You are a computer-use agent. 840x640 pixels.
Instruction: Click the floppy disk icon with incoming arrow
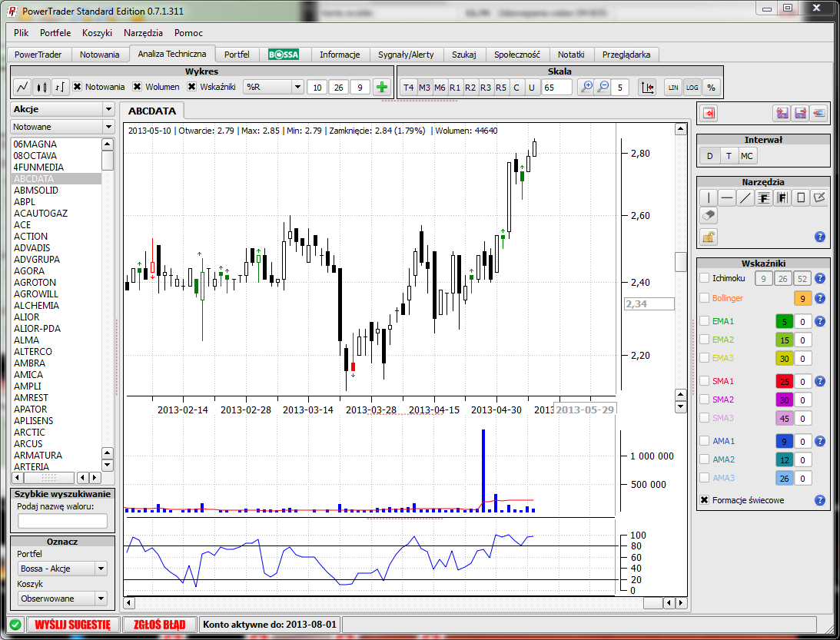(x=782, y=113)
